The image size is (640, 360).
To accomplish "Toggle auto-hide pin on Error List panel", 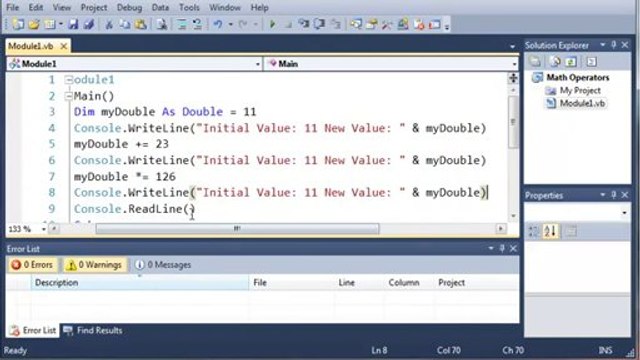I will (502, 248).
